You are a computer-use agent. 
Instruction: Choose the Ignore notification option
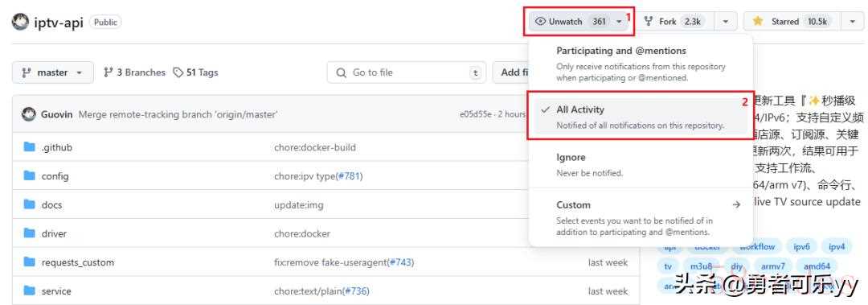[x=641, y=165]
